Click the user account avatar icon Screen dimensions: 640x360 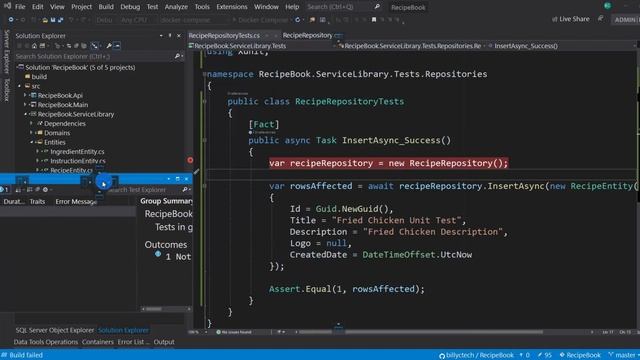tap(607, 6)
